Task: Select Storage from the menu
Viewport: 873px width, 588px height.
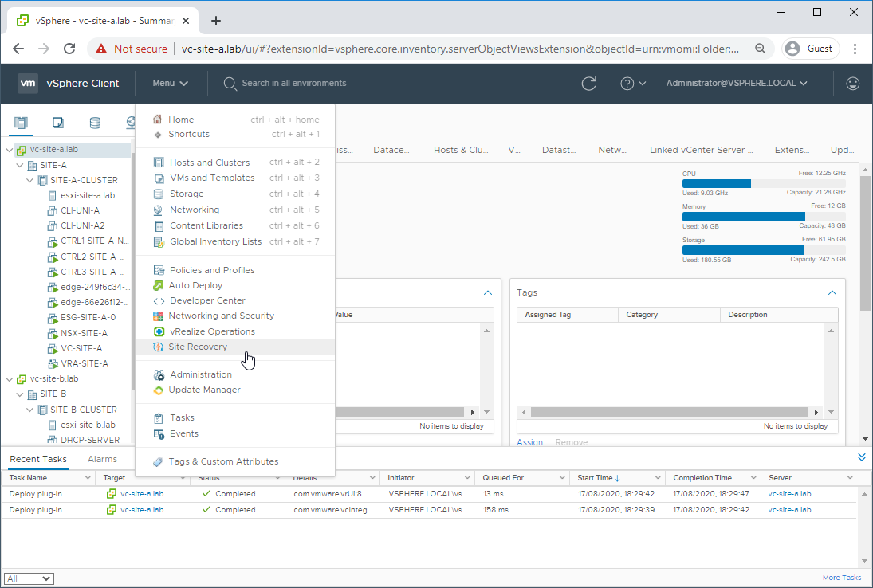Action: tap(235, 194)
